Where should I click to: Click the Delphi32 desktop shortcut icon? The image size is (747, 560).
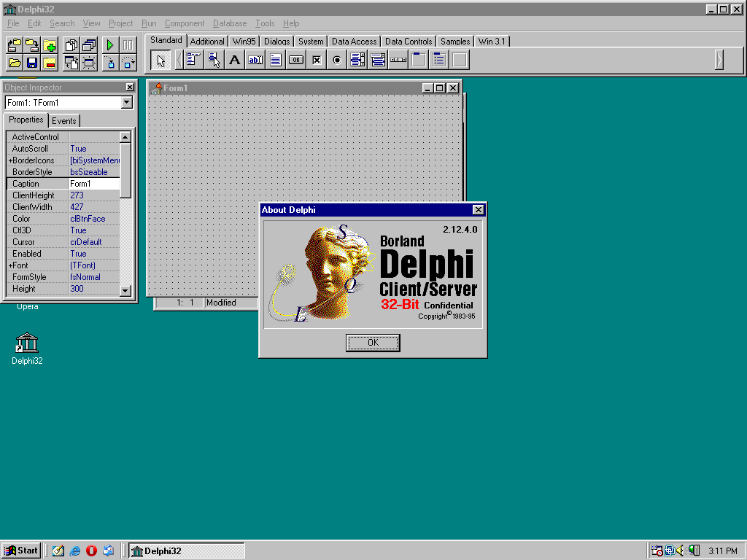coord(27,349)
